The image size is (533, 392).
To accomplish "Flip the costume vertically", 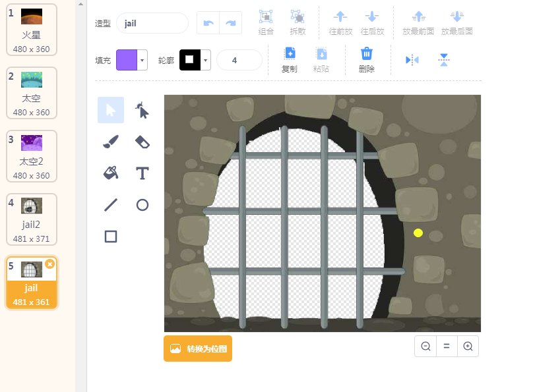I will (443, 60).
